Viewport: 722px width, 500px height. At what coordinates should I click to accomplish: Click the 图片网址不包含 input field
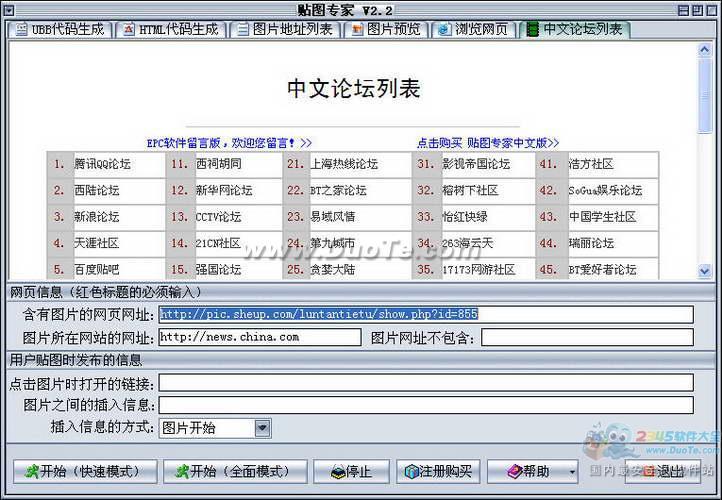point(587,337)
